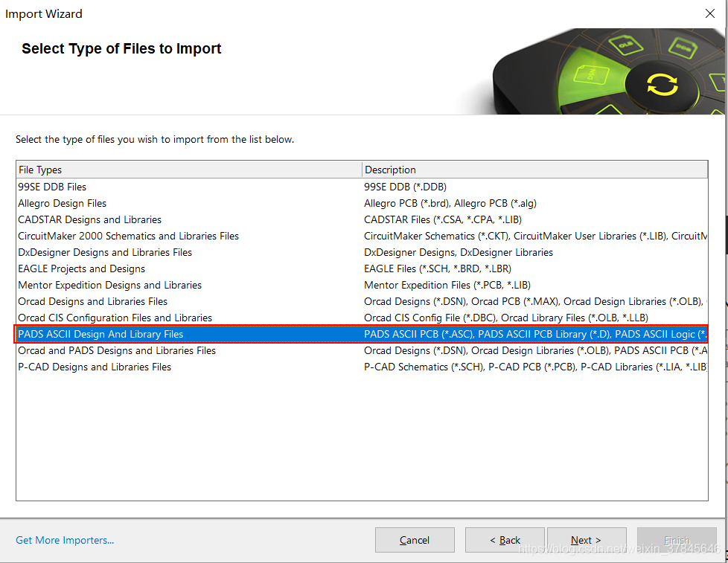Click the P-CAD Schematics (*.SCH) description
The image size is (728, 563).
(535, 367)
